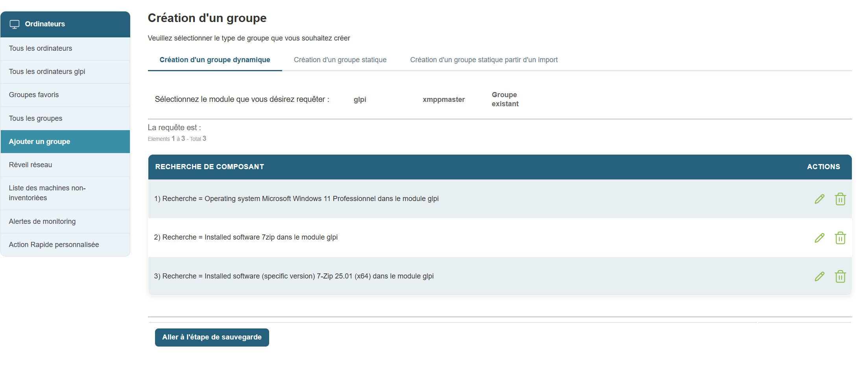
Task: Edit the Windows 11 Professionnel search row
Action: [x=819, y=199]
